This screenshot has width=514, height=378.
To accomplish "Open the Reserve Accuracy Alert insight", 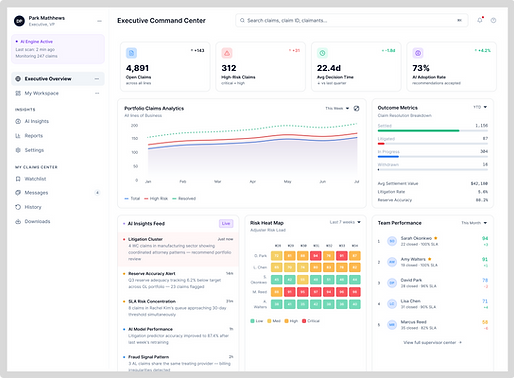I will [x=178, y=280].
